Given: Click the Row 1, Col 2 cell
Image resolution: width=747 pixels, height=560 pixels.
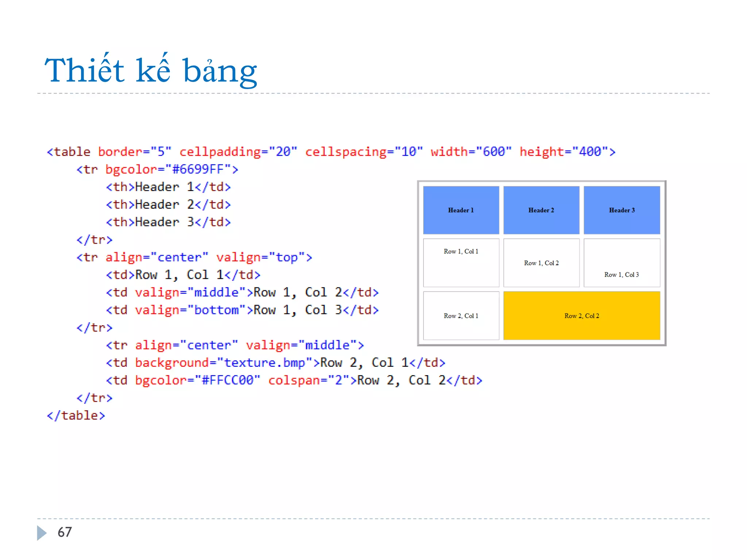Looking at the screenshot, I should pos(541,263).
